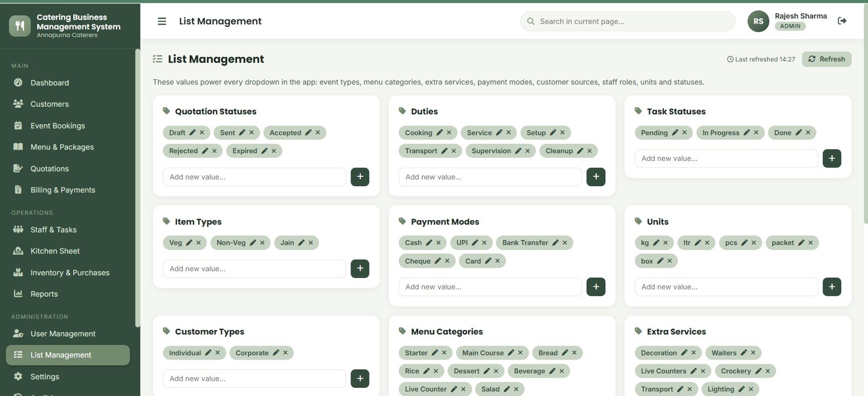The height and width of the screenshot is (396, 868).
Task: Delete the Corporate customer type
Action: pos(285,353)
